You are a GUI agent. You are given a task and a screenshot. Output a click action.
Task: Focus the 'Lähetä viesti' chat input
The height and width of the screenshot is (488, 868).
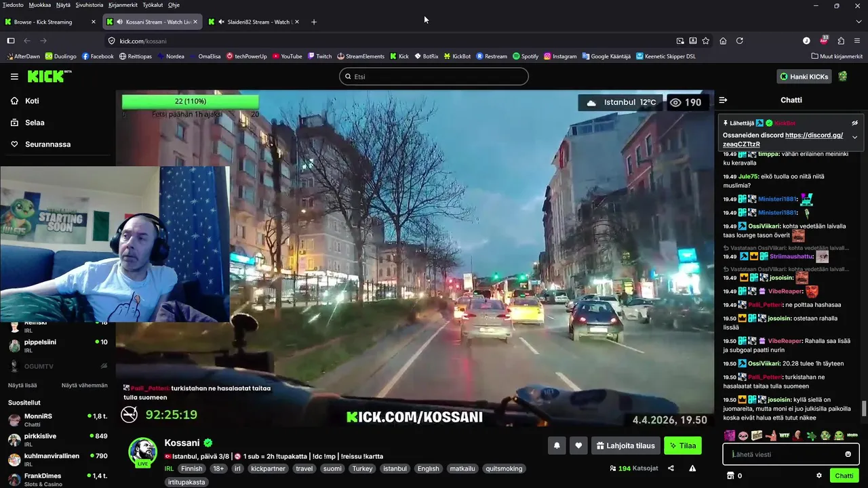click(x=791, y=454)
